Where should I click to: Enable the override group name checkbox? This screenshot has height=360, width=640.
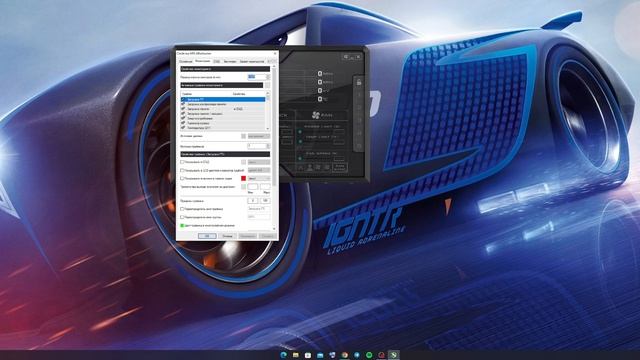tap(182, 217)
